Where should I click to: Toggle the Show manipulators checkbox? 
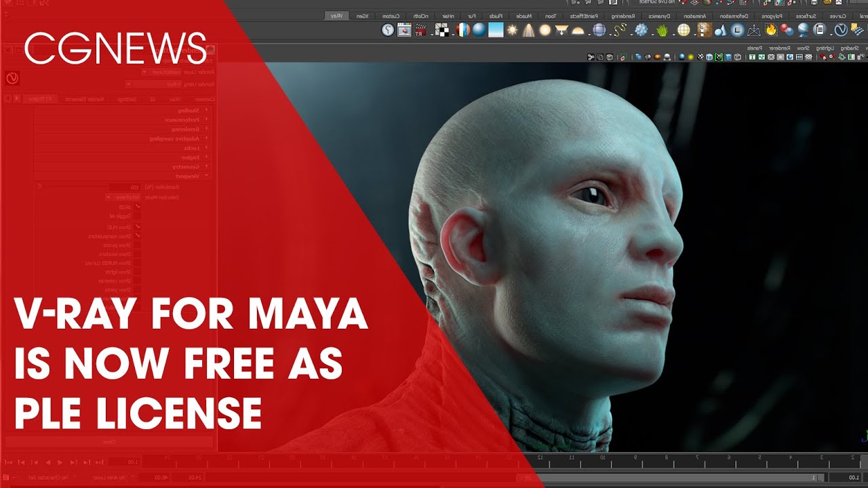click(137, 236)
